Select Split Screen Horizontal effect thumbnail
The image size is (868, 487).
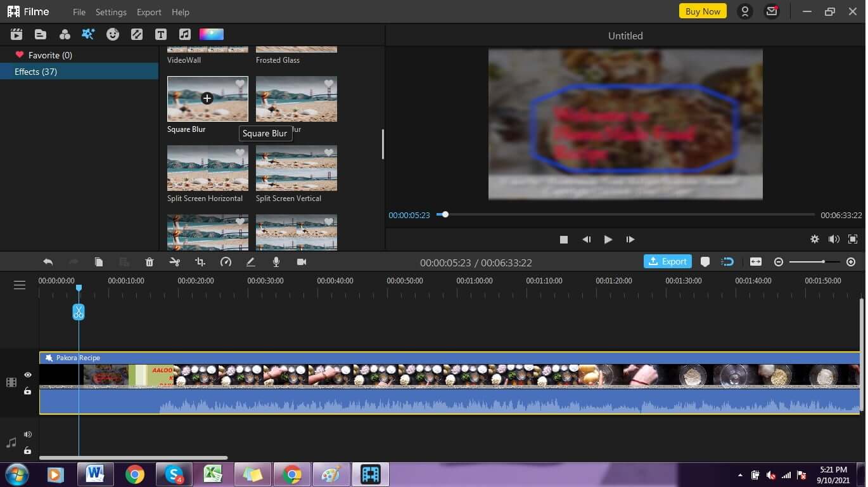[208, 168]
